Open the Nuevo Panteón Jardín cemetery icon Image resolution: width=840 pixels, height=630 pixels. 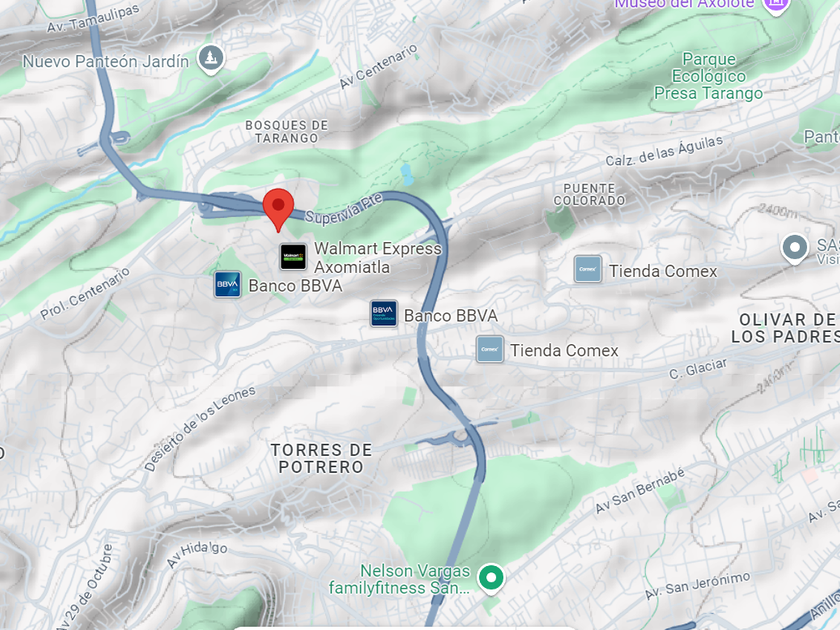(211, 59)
